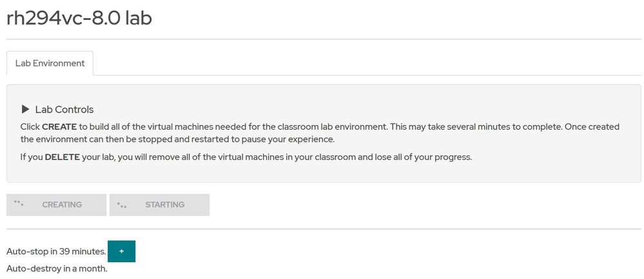Open the Lab Environment tab
This screenshot has height=279, width=644.
(x=50, y=63)
